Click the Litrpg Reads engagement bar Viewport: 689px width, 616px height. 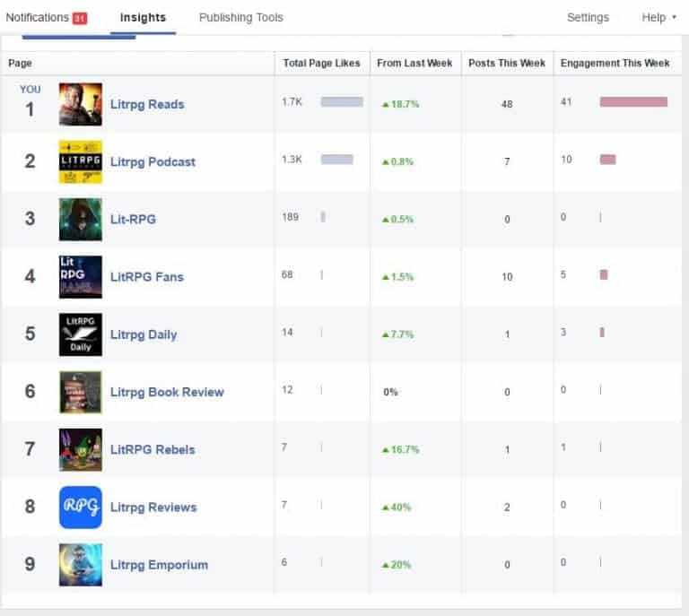pyautogui.click(x=633, y=102)
